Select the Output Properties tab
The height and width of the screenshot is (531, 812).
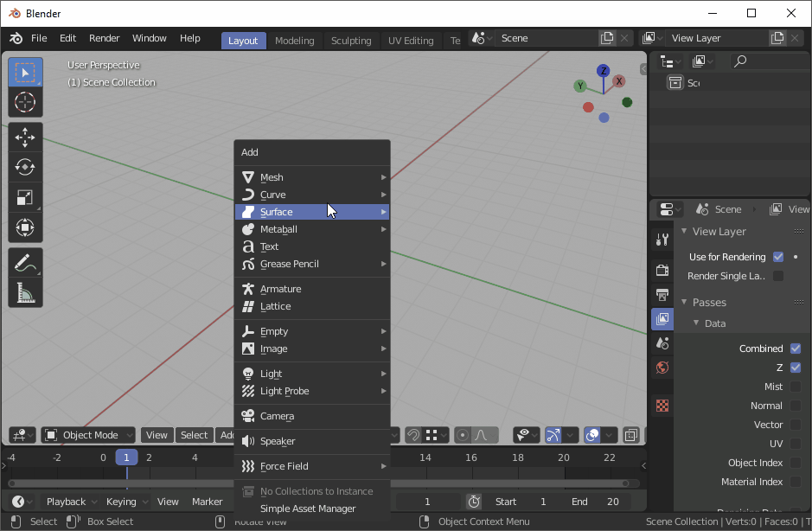[662, 295]
